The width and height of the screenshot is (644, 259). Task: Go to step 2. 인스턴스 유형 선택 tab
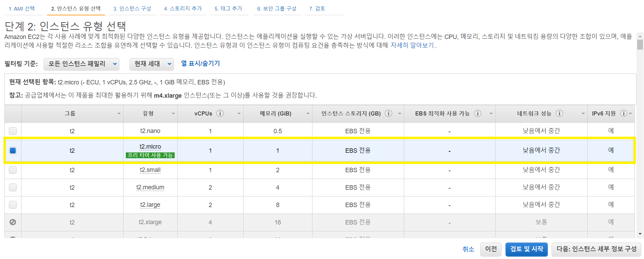(x=76, y=9)
